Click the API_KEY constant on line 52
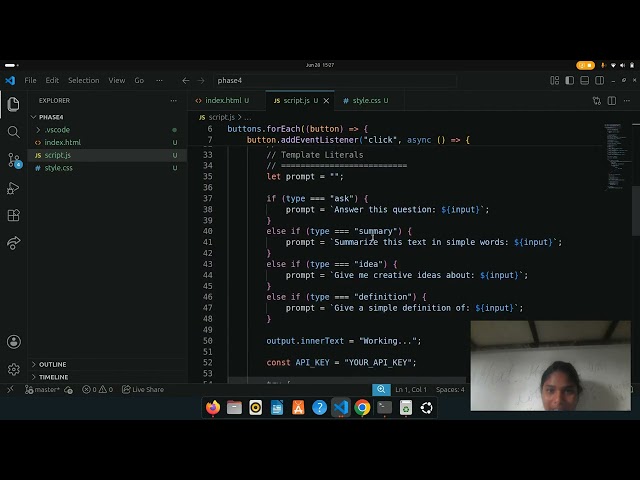The height and width of the screenshot is (480, 640). point(312,362)
